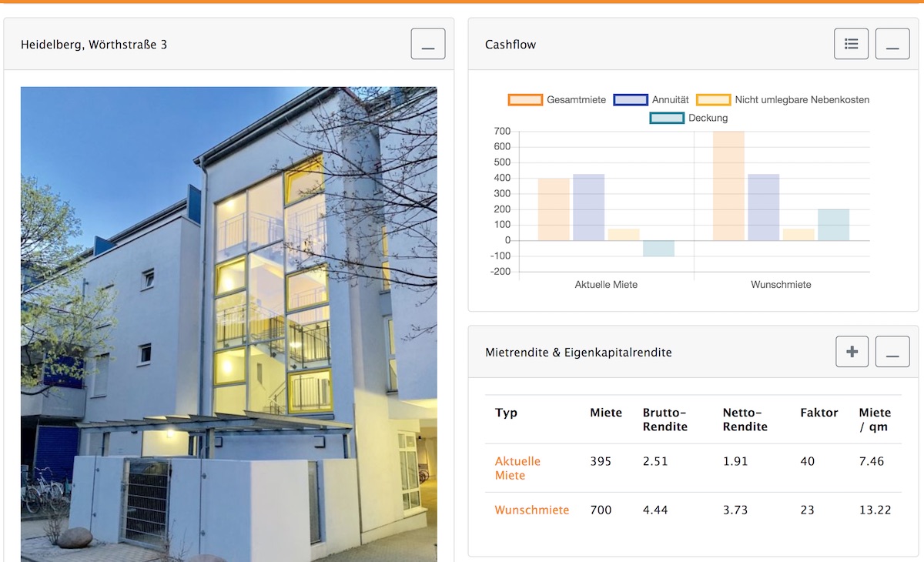Toggle Annuität legend swatch
The width and height of the screenshot is (924, 562).
point(630,100)
